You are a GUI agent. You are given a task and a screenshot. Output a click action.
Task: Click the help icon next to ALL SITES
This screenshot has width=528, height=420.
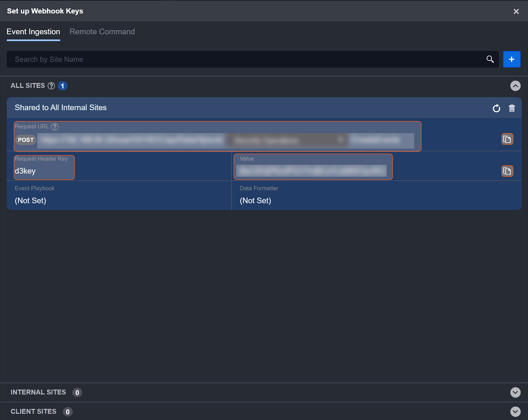click(x=51, y=86)
